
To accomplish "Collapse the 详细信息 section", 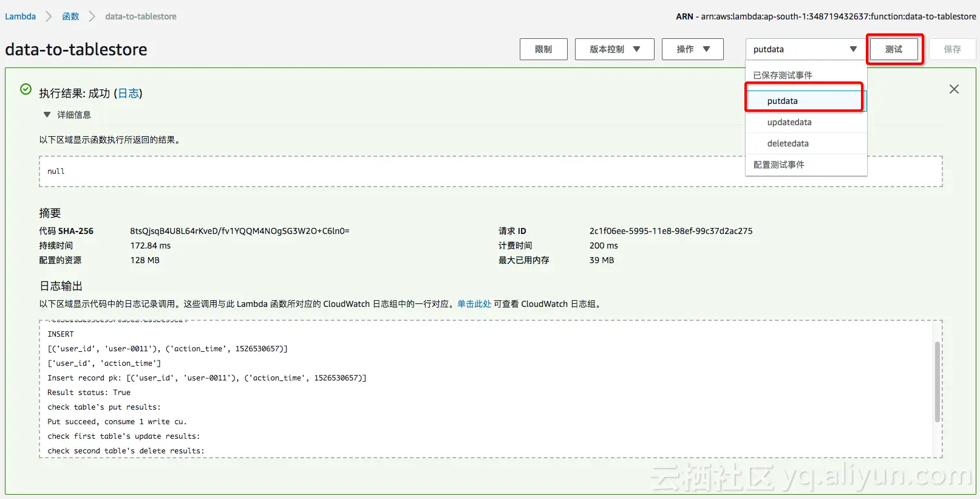I will [67, 115].
